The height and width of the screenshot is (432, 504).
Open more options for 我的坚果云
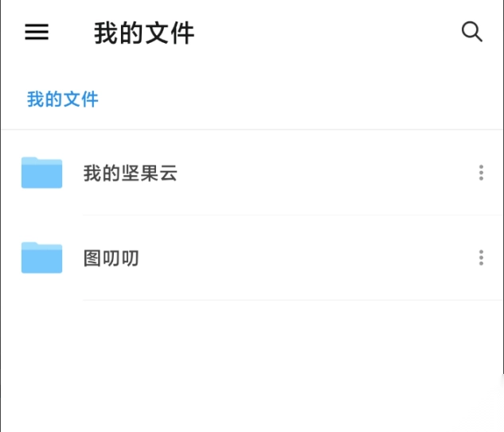pyautogui.click(x=481, y=173)
